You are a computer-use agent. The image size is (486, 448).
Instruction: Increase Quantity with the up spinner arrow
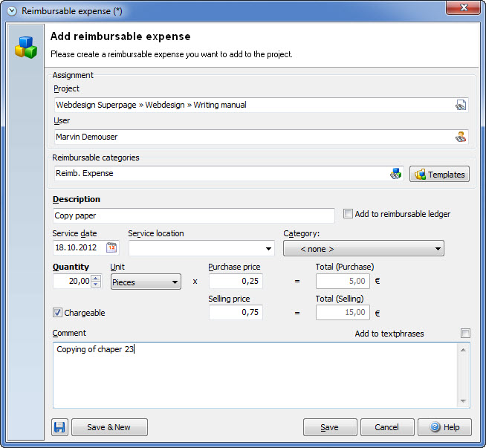tap(96, 278)
